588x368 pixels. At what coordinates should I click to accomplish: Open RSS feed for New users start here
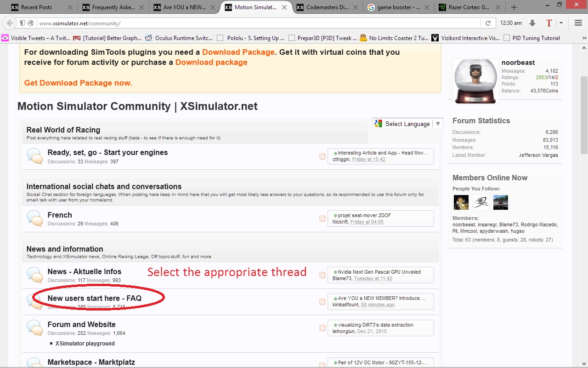[x=322, y=302]
